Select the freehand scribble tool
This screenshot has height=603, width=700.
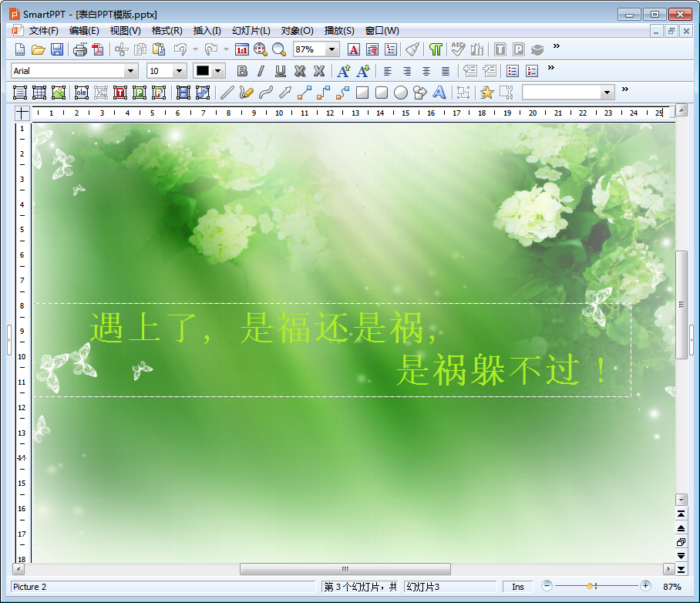[x=247, y=93]
